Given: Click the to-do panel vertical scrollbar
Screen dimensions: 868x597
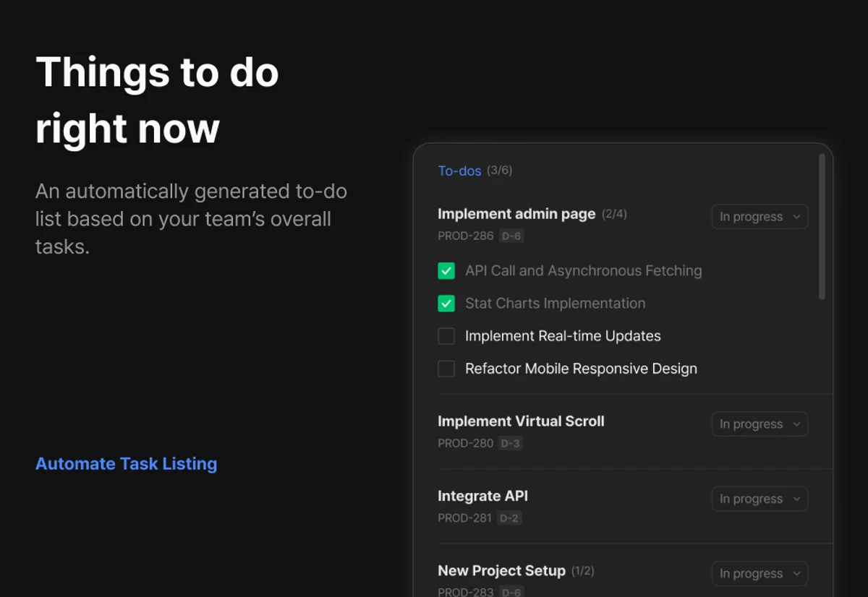Looking at the screenshot, I should pyautogui.click(x=822, y=226).
